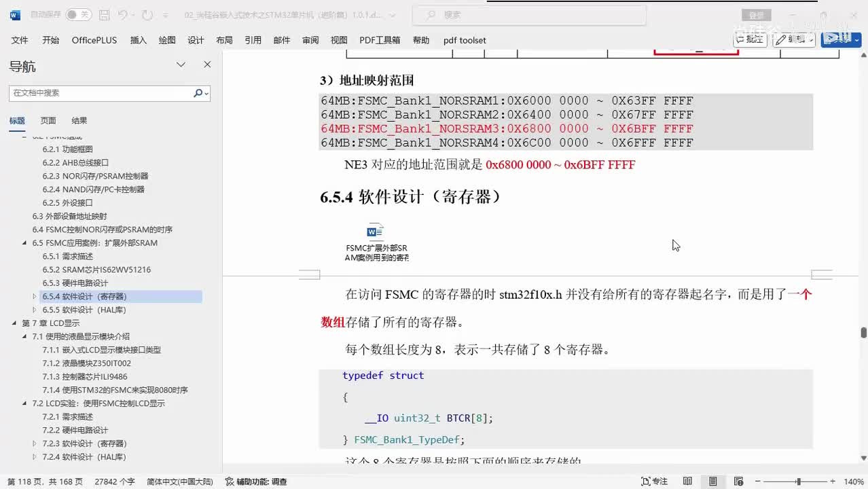Open the 邮件 ribbon tab

[282, 40]
